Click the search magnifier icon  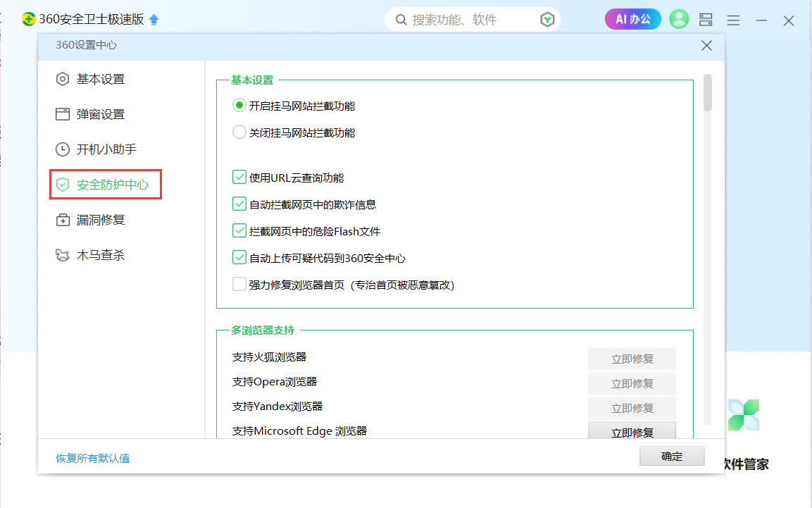point(401,20)
